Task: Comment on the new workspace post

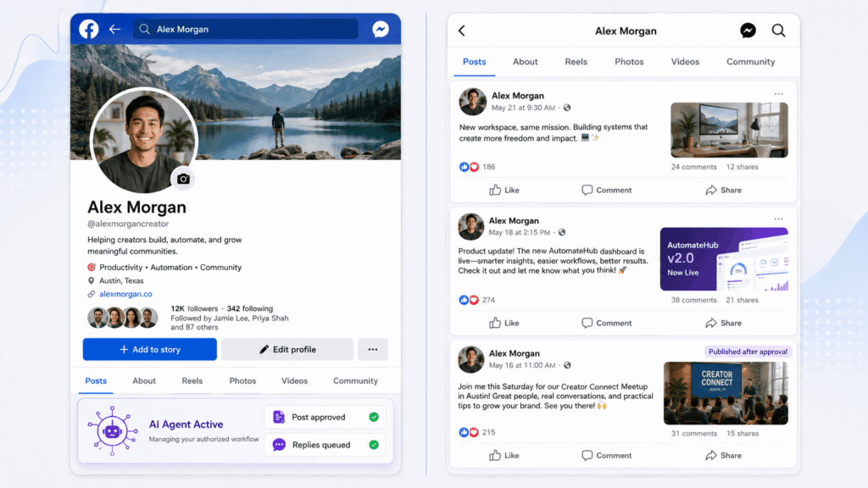Action: (x=606, y=190)
